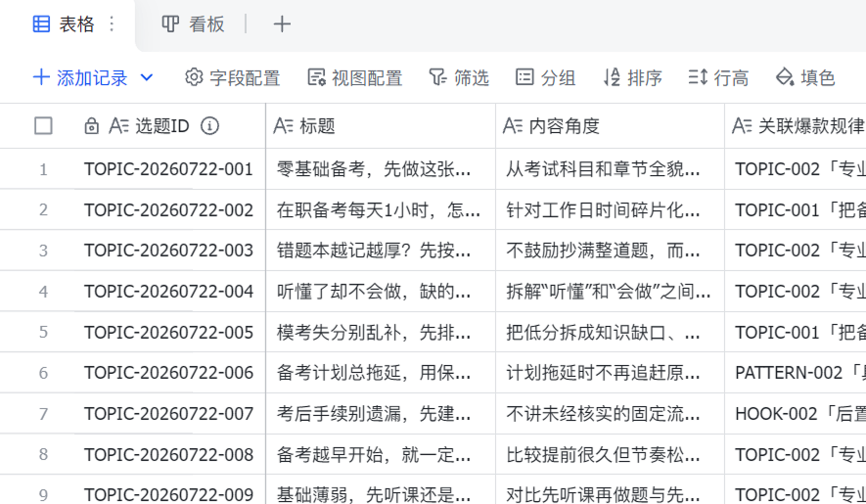Add a new view with the plus icon
The image size is (866, 504).
point(282,24)
